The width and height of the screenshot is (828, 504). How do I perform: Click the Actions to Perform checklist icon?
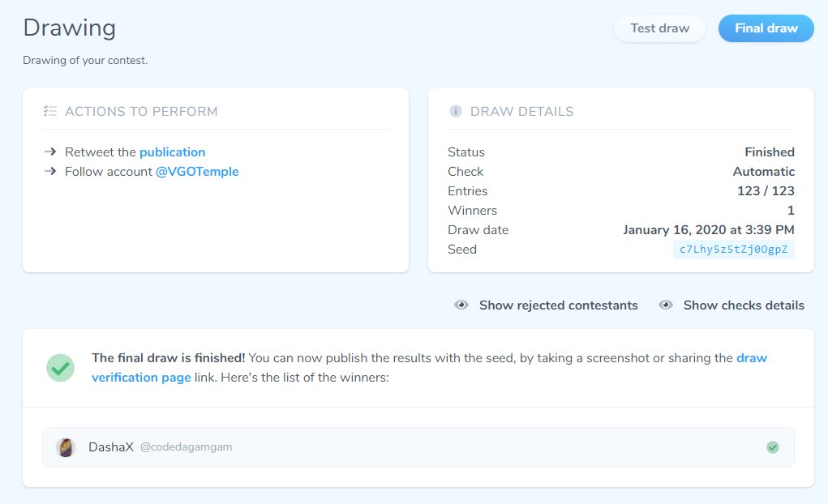[x=50, y=111]
